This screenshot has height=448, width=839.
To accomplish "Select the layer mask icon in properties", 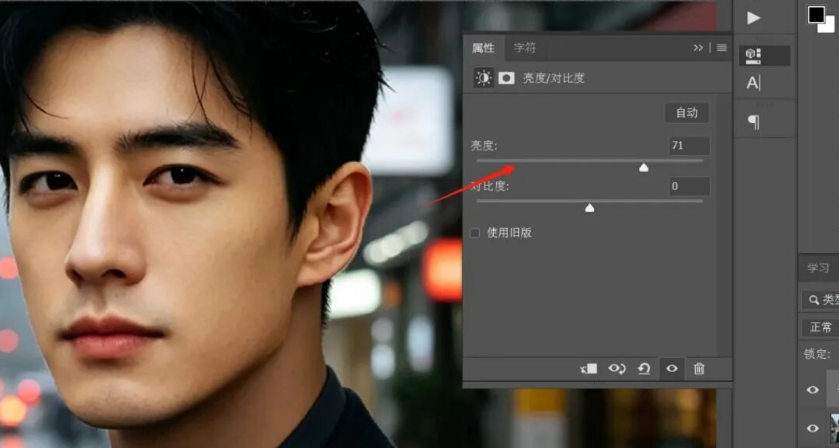I will tap(506, 79).
